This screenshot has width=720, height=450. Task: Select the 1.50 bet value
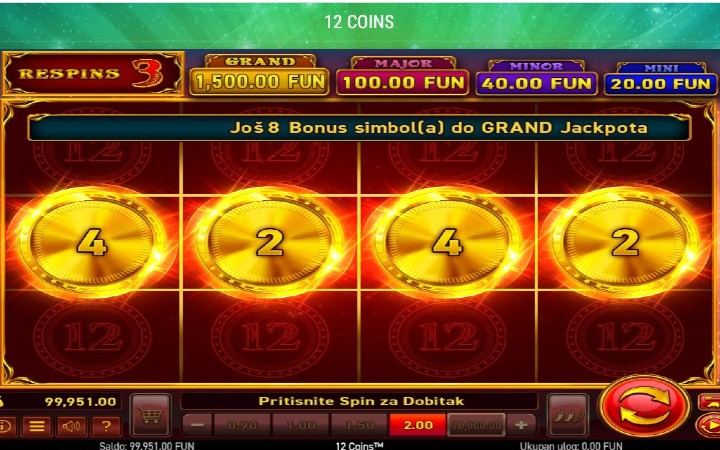click(x=359, y=425)
